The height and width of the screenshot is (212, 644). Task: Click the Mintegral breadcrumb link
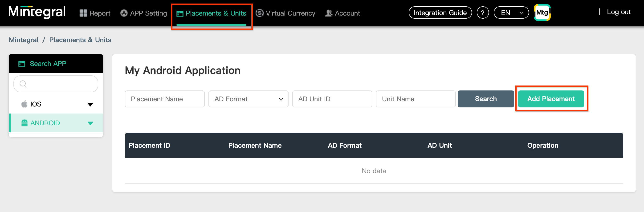point(24,40)
